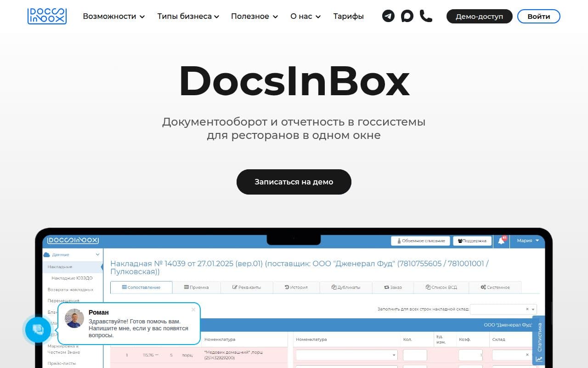The width and height of the screenshot is (588, 368).
Task: Click the Записаться на демо button
Action: coord(294,182)
